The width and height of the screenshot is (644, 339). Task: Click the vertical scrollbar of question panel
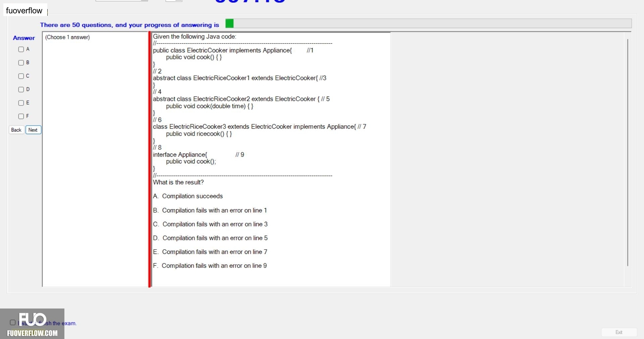(x=628, y=152)
